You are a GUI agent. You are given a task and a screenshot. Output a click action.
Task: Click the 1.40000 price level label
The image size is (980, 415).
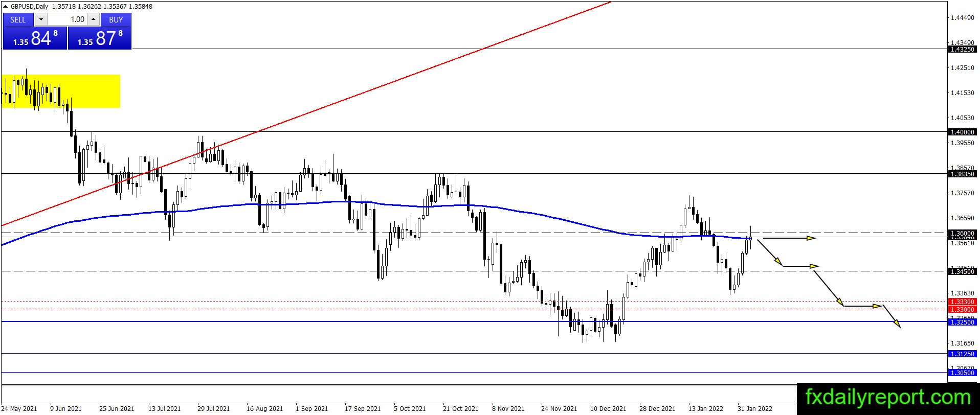(962, 132)
